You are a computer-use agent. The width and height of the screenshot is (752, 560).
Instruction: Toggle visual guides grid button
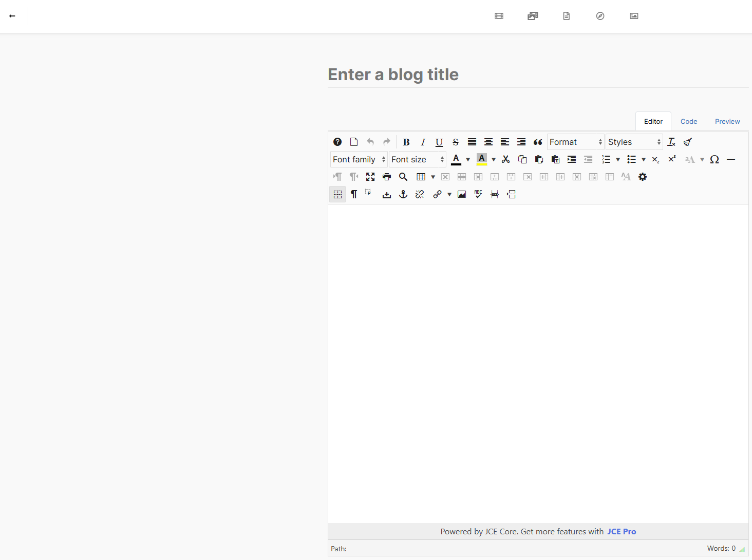(337, 194)
